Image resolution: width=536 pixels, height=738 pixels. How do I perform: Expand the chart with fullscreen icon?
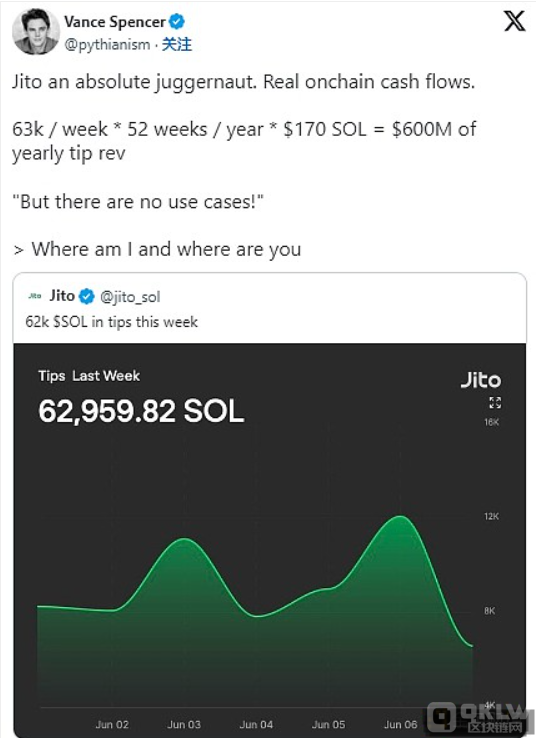point(495,402)
